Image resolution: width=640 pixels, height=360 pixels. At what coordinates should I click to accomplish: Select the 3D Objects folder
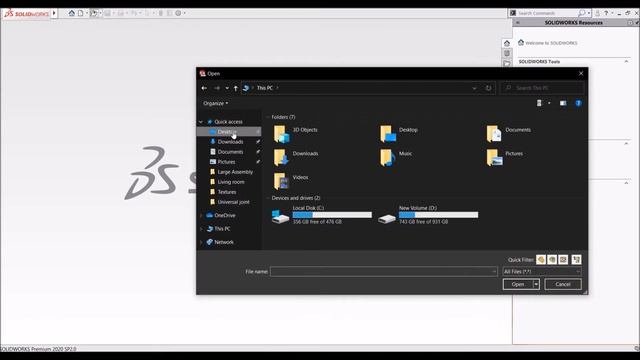(x=296, y=133)
